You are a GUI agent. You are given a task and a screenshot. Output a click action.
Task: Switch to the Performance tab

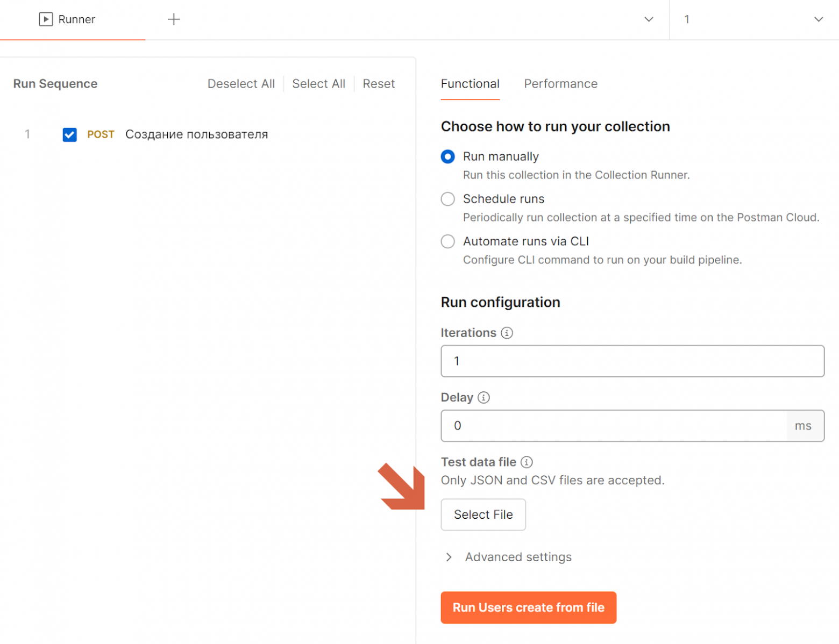point(560,84)
